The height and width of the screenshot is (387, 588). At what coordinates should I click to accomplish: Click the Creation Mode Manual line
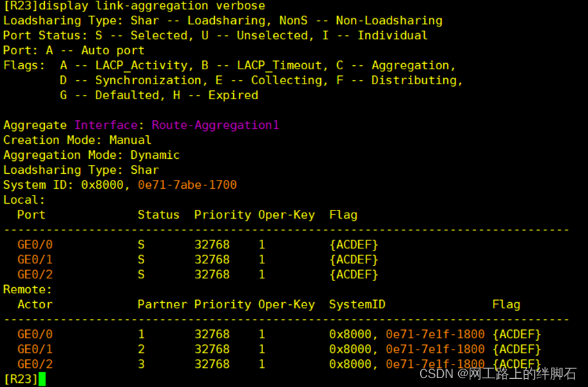pos(77,140)
